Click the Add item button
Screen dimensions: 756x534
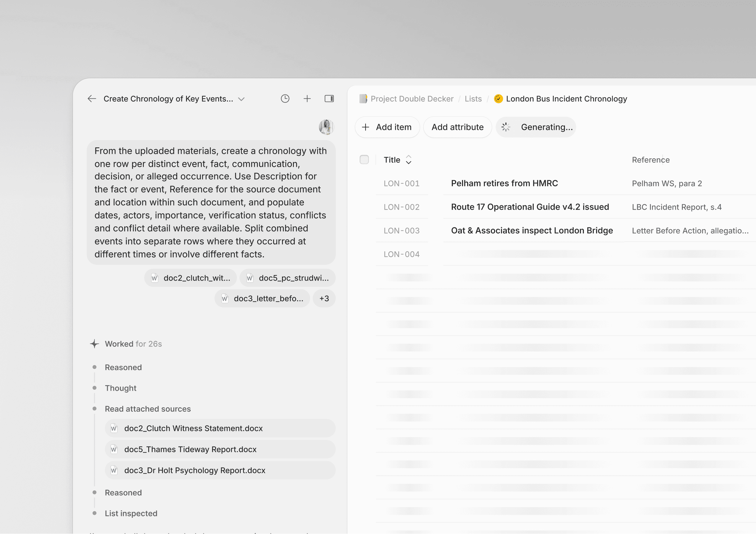[x=387, y=127]
